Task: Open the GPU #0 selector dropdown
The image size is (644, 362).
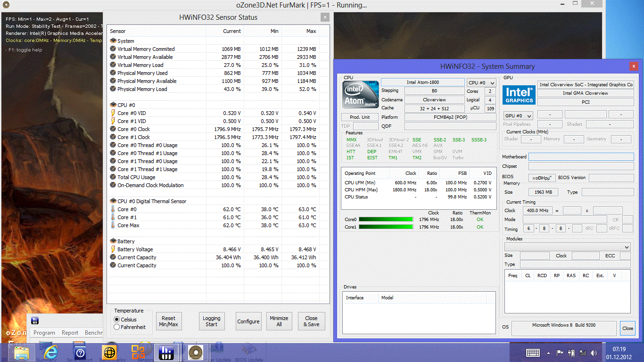Action: click(518, 116)
